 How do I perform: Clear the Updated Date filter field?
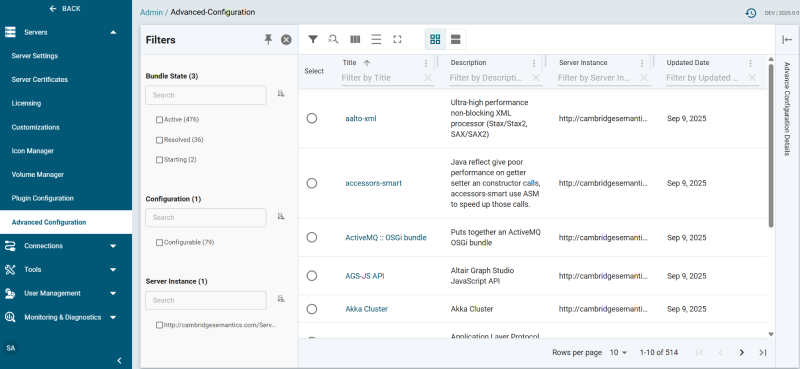point(752,78)
